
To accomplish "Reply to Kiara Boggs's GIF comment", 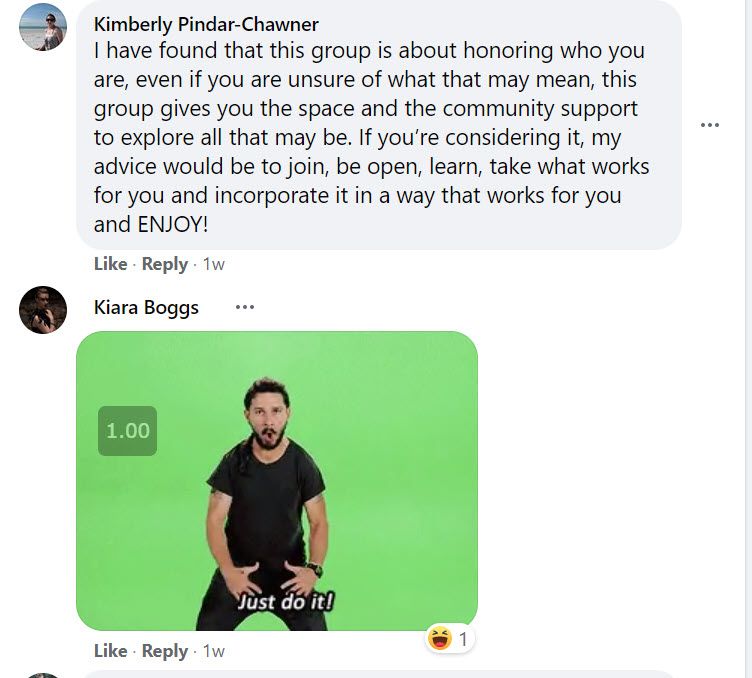I will (x=165, y=651).
